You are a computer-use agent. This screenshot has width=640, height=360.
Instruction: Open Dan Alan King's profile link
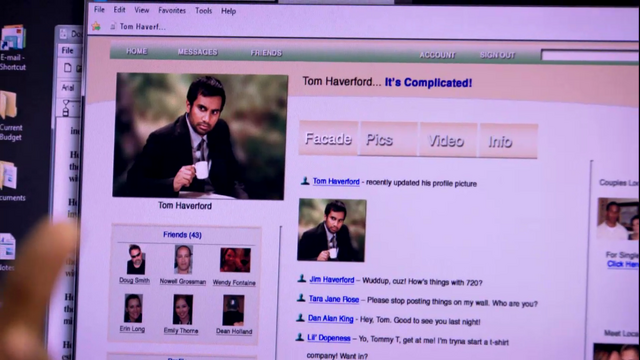point(330,318)
